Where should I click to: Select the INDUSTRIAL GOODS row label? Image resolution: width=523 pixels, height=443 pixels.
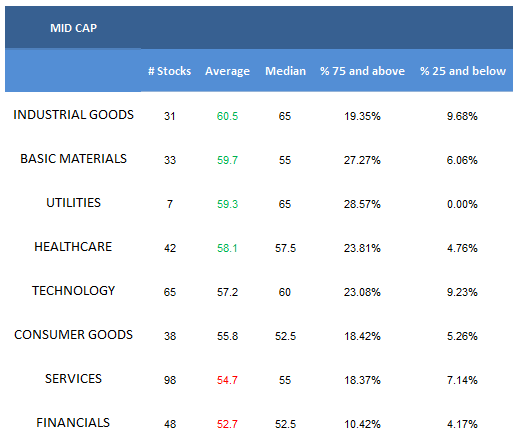point(73,115)
